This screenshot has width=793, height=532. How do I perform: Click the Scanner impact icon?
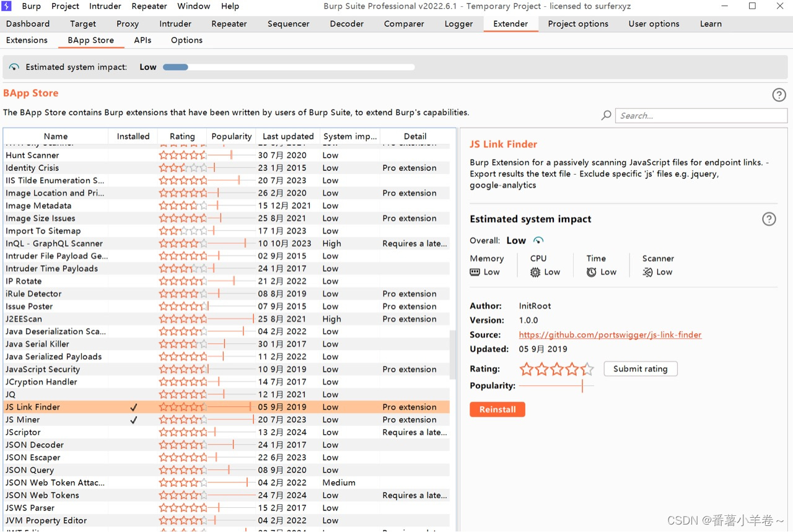coord(647,272)
